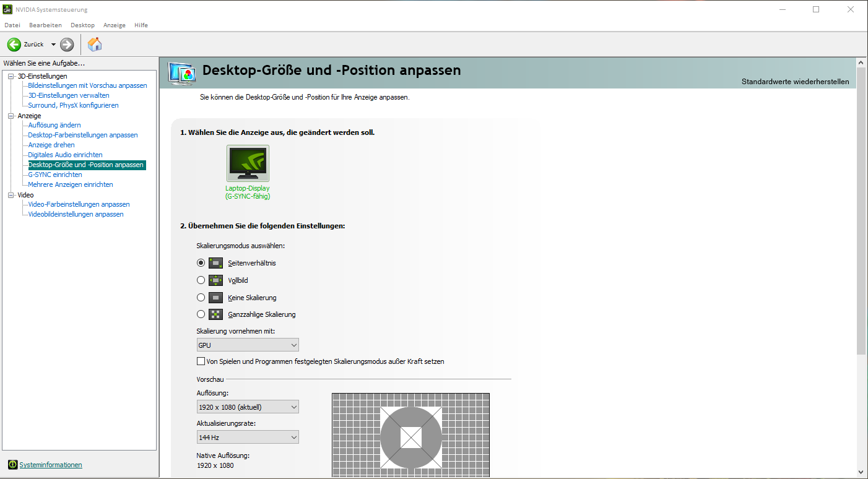Open Desktop-Farbeinstellungen anpassen
The width and height of the screenshot is (868, 479).
(x=83, y=135)
